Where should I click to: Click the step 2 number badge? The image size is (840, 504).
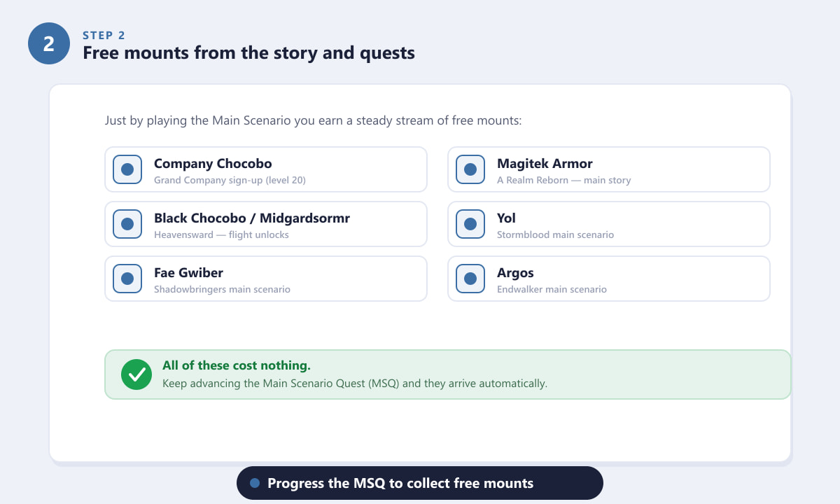(49, 43)
